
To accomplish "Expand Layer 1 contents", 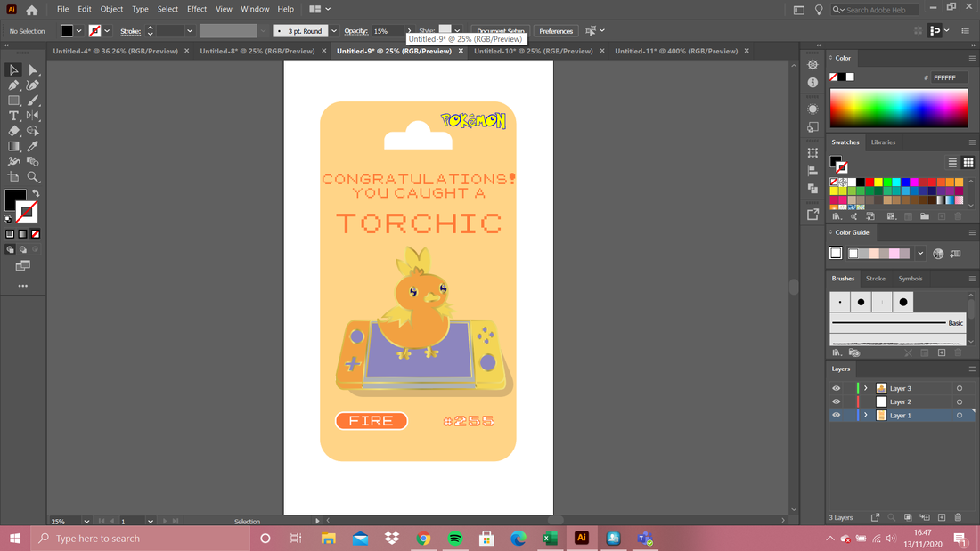I will [866, 416].
